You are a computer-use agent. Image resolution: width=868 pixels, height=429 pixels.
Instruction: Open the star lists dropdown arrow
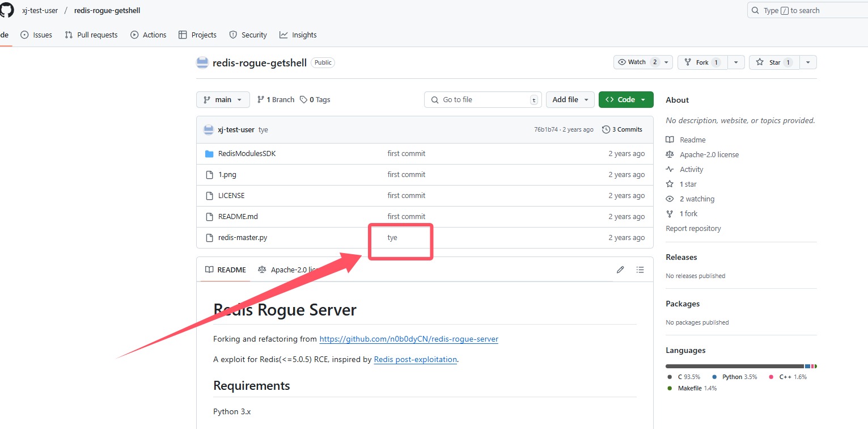click(x=808, y=62)
